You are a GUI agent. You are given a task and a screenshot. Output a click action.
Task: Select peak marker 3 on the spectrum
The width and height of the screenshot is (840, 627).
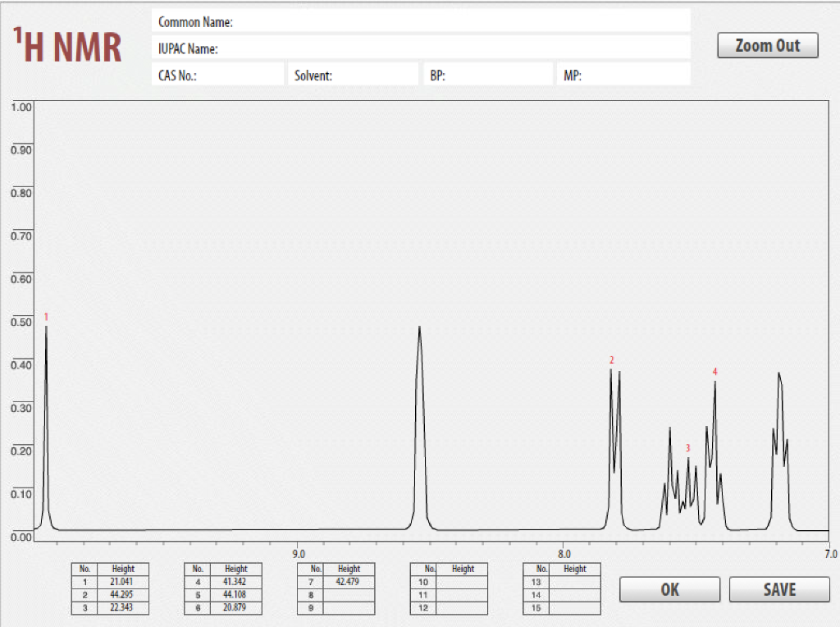pos(687,448)
